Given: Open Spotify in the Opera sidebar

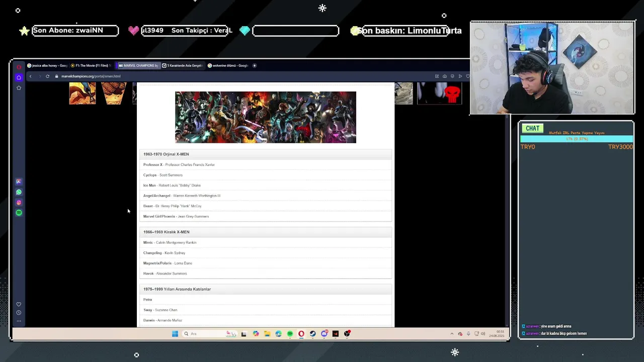Looking at the screenshot, I should [x=19, y=213].
